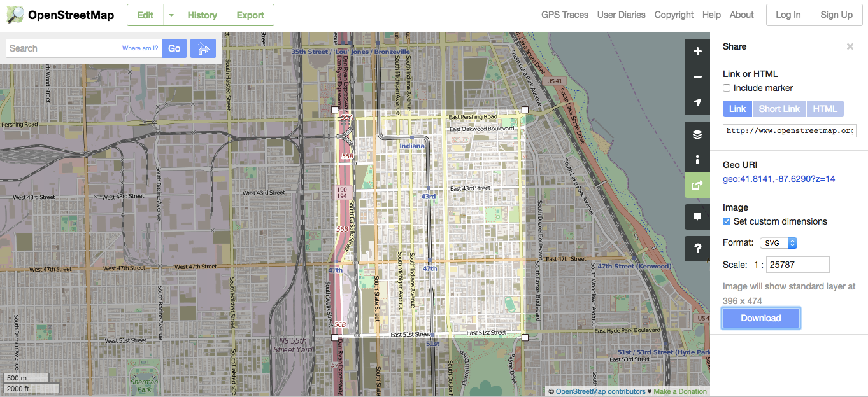Grab the bottom-left selection box handle
This screenshot has height=397, width=868.
click(x=335, y=337)
